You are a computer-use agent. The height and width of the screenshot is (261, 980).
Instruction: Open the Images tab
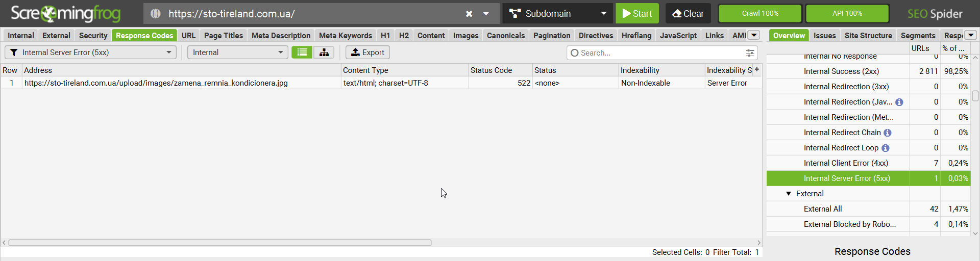[465, 36]
